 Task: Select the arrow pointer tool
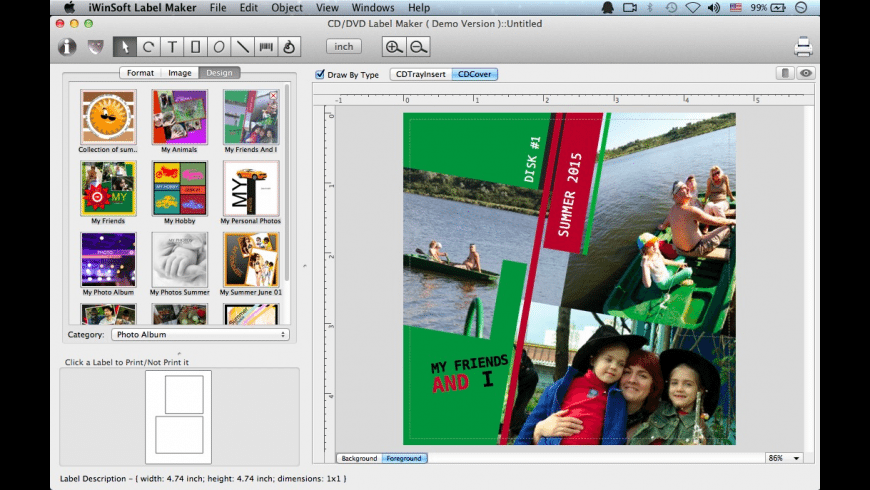coord(125,47)
